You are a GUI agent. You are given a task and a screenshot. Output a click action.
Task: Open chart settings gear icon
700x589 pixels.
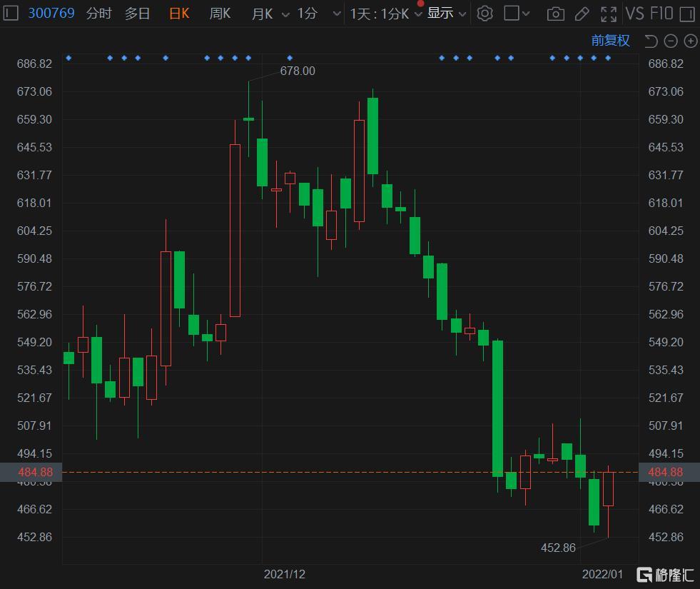[485, 14]
